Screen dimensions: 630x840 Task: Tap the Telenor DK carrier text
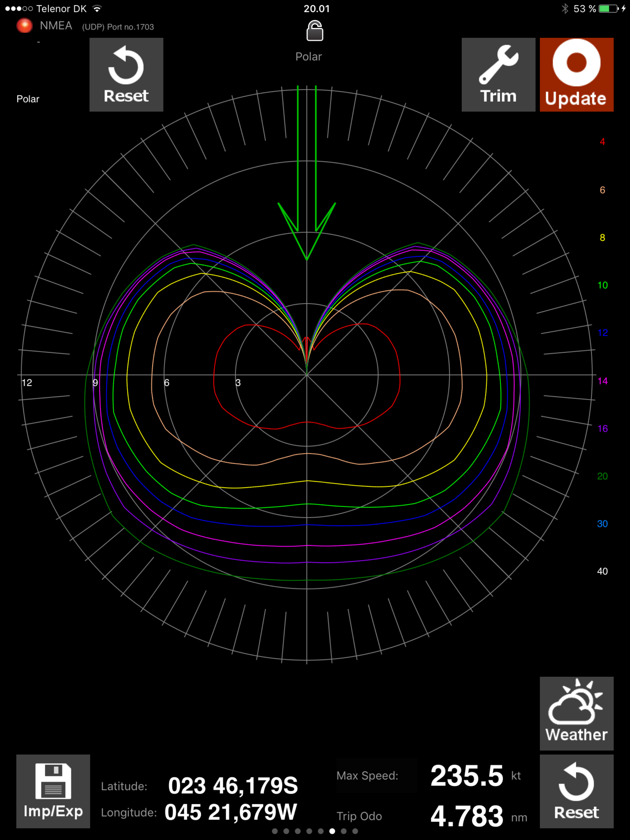click(x=62, y=8)
